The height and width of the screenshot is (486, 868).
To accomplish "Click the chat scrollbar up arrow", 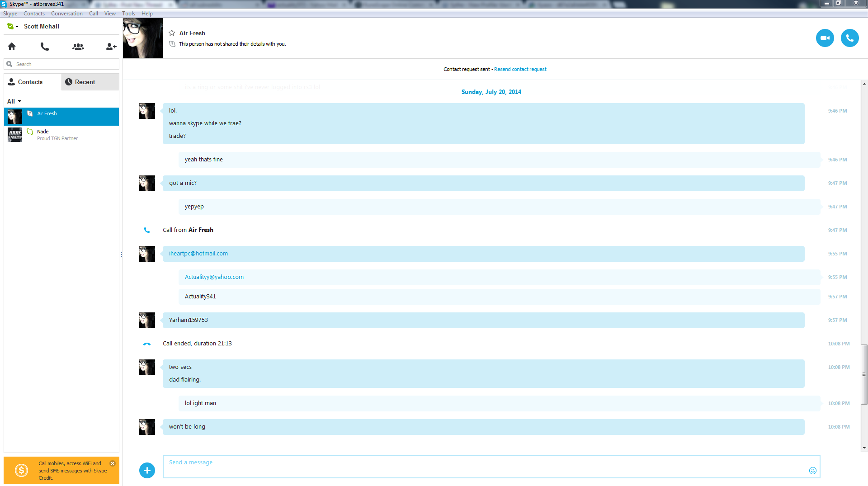I will (864, 84).
